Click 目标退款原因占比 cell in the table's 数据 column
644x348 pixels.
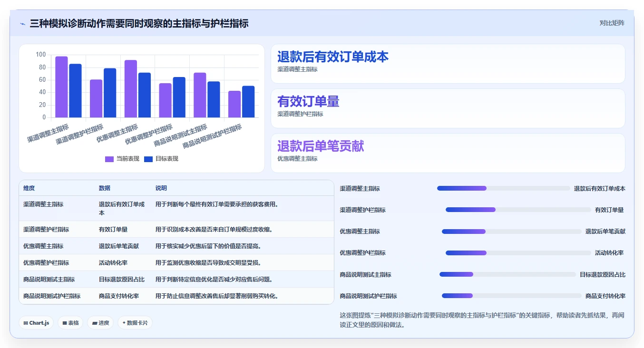(122, 280)
